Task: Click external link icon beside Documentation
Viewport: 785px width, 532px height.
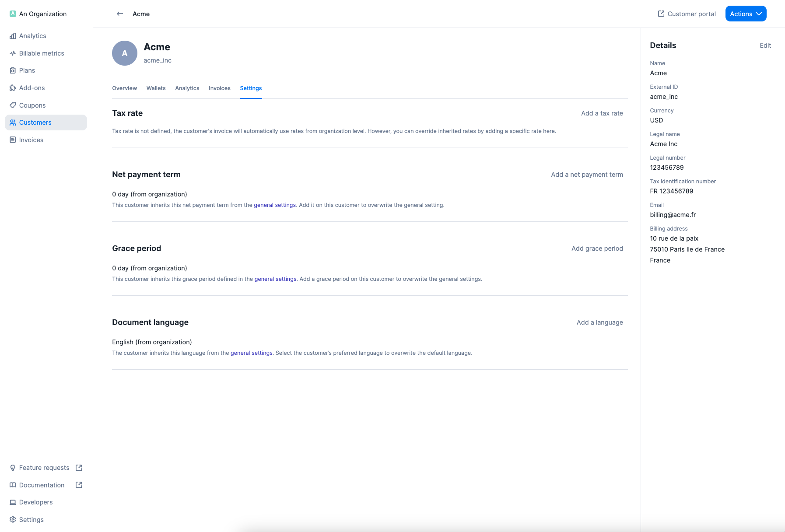Action: (x=79, y=485)
